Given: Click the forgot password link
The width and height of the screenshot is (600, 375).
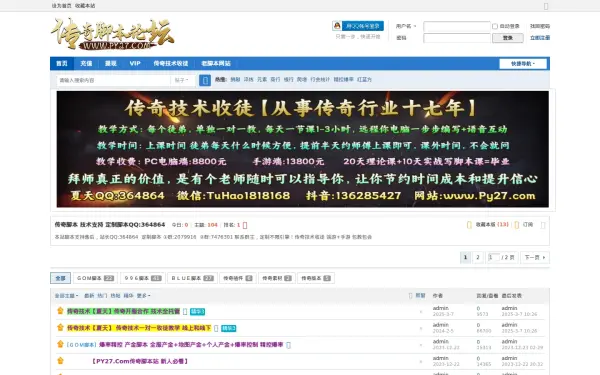Looking at the screenshot, I should coord(540,26).
